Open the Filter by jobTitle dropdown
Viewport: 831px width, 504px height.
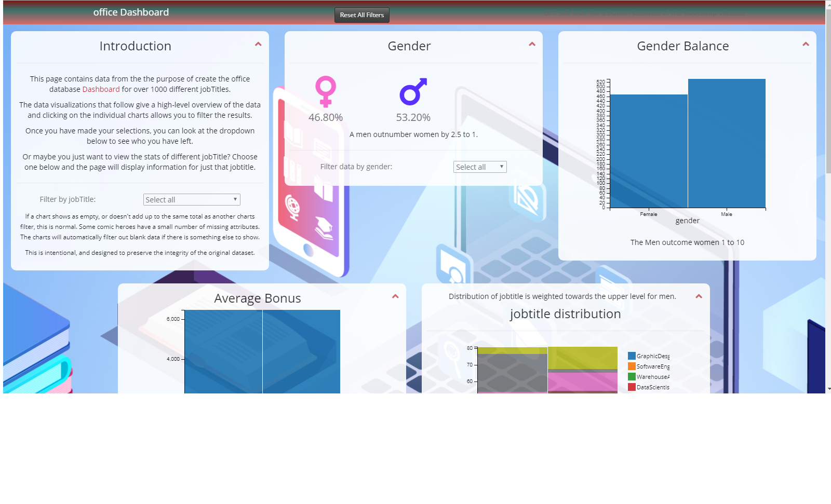(192, 200)
